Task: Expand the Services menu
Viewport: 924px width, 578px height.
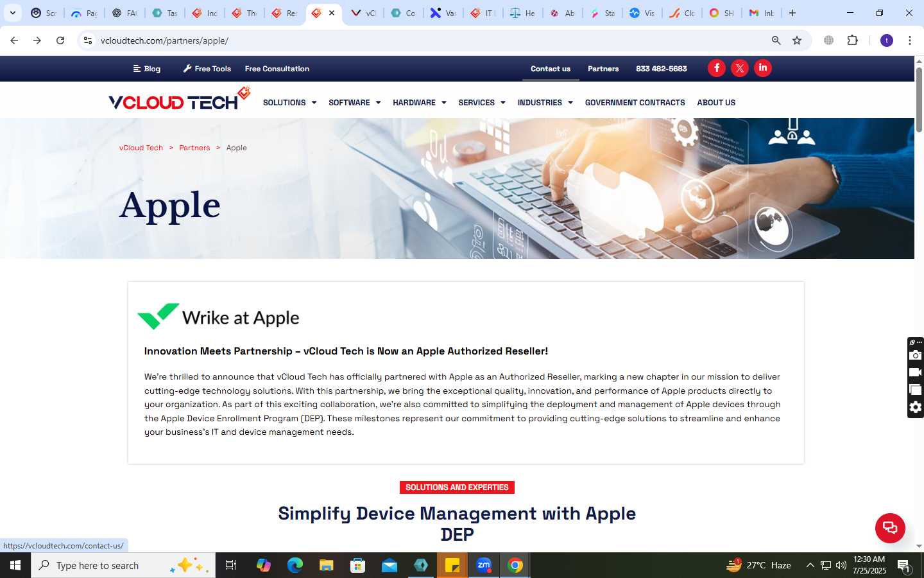Action: coord(481,103)
